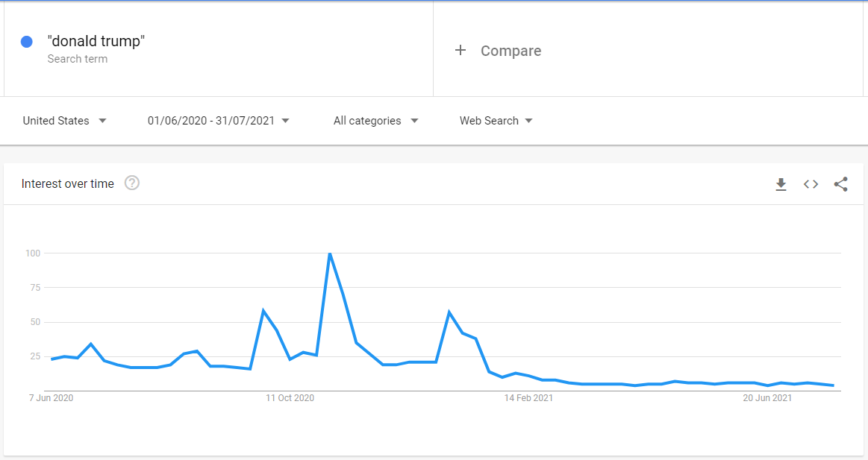Click the 14 Feb 2021 axis label
The width and height of the screenshot is (868, 460).
(x=528, y=398)
